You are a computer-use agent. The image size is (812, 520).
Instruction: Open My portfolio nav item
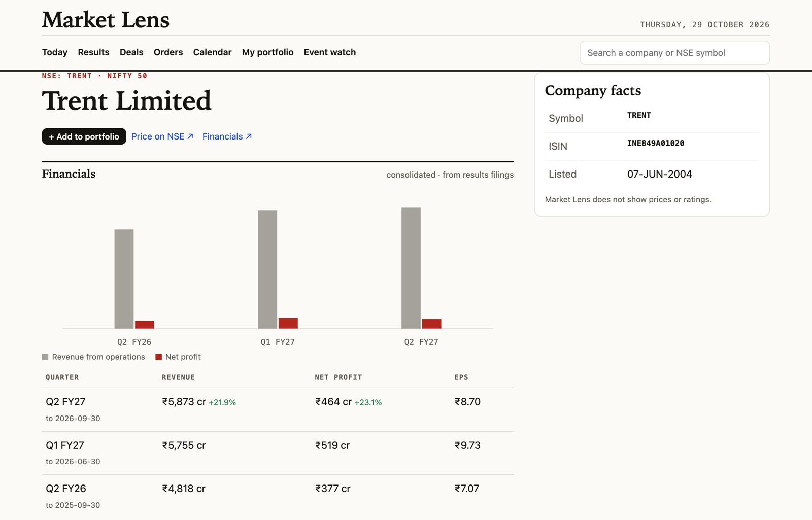point(267,52)
